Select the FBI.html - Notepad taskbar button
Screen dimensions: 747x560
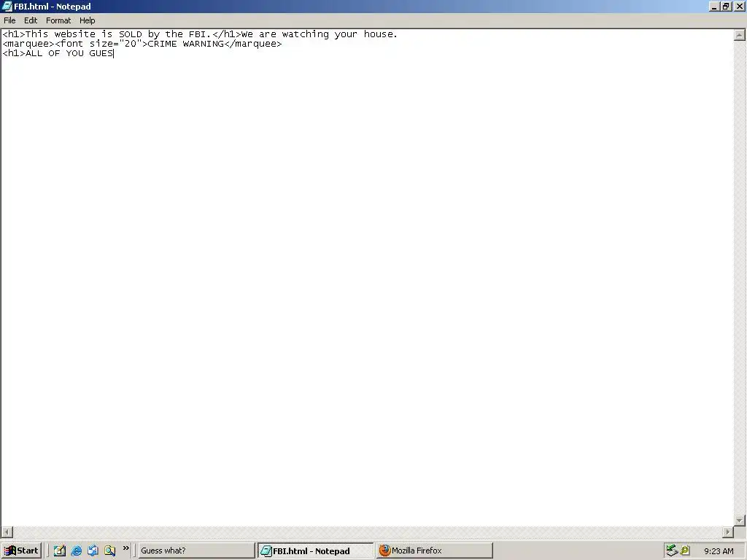(x=315, y=551)
